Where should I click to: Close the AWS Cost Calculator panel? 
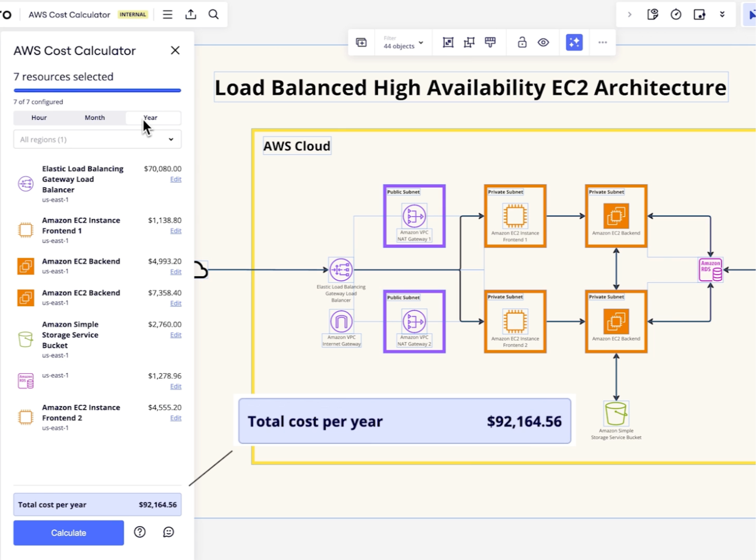[x=175, y=51]
